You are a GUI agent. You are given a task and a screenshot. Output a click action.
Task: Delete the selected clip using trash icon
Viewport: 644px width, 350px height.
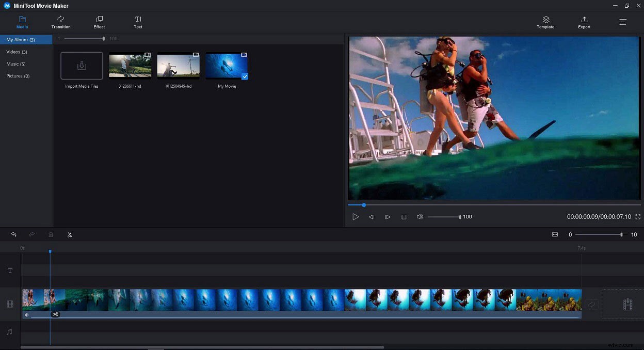pyautogui.click(x=51, y=234)
